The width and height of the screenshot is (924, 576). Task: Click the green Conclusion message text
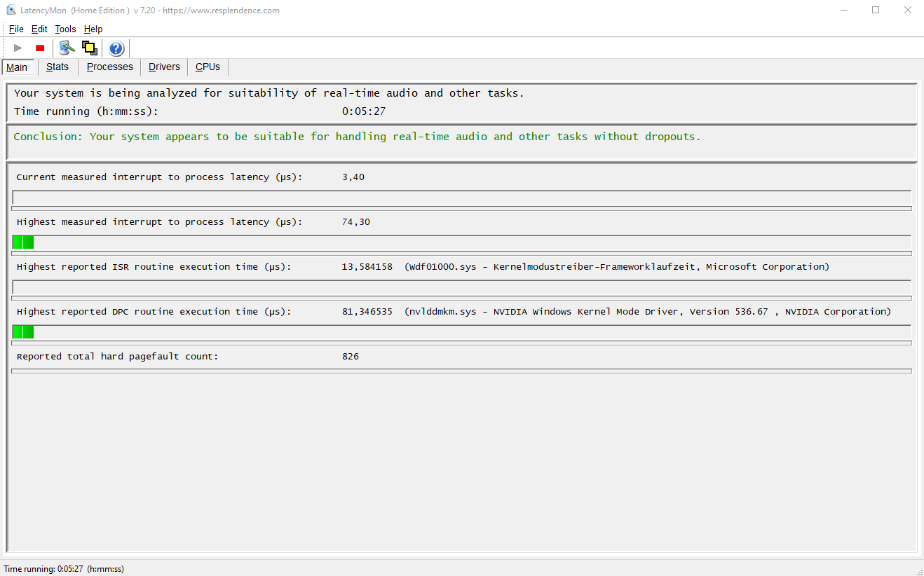point(358,137)
